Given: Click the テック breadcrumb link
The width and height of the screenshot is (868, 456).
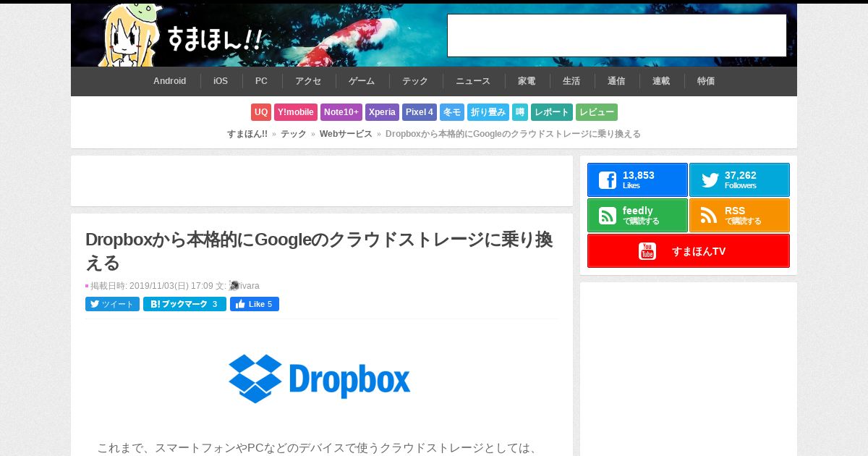Looking at the screenshot, I should pos(294,134).
